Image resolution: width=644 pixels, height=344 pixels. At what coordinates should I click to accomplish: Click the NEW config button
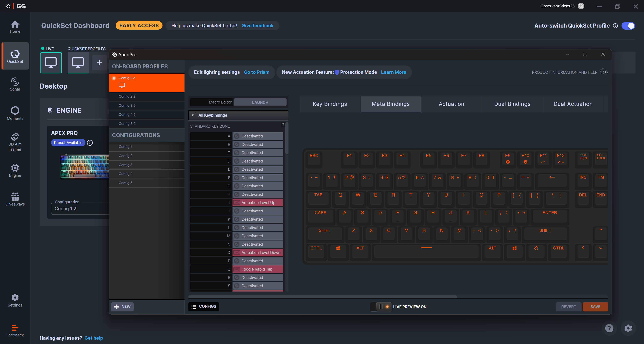click(x=123, y=307)
